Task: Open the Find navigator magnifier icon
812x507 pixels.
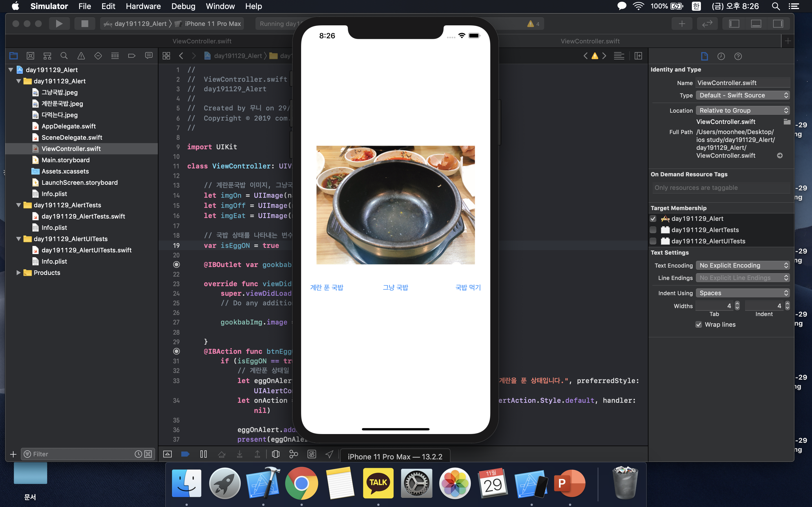Action: pos(64,56)
